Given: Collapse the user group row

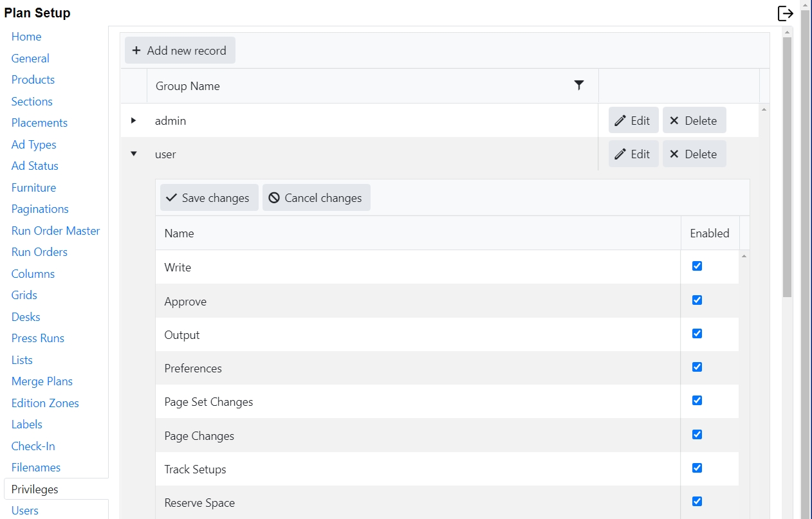Looking at the screenshot, I should coord(134,154).
